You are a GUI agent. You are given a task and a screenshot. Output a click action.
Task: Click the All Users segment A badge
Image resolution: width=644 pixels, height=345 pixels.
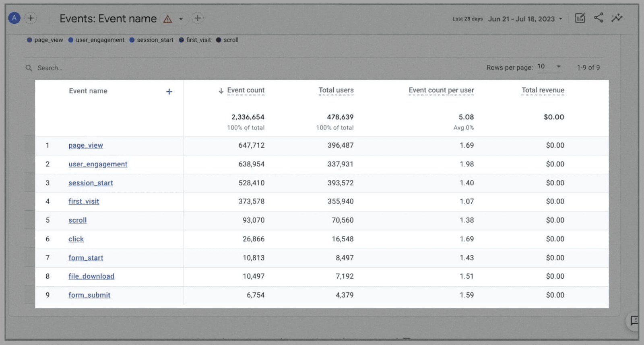click(14, 18)
